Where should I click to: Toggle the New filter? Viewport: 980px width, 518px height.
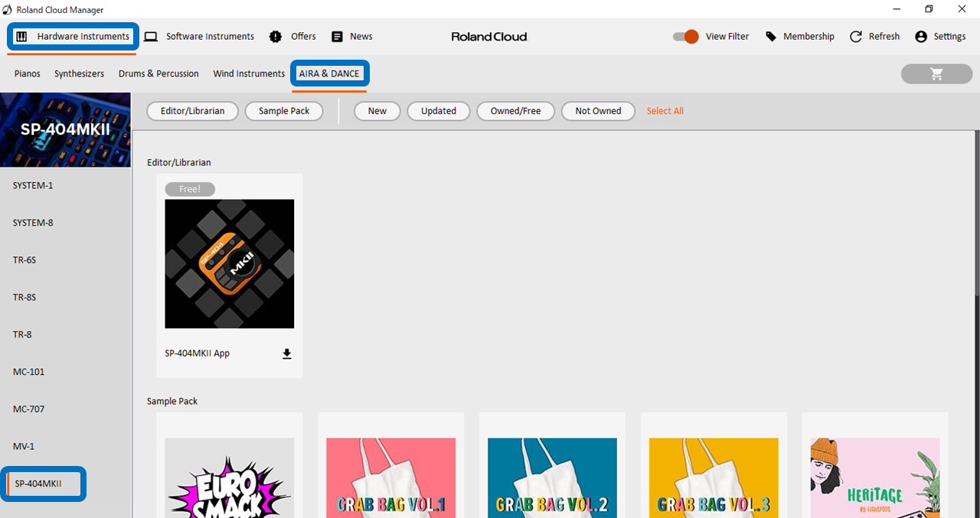(x=377, y=111)
